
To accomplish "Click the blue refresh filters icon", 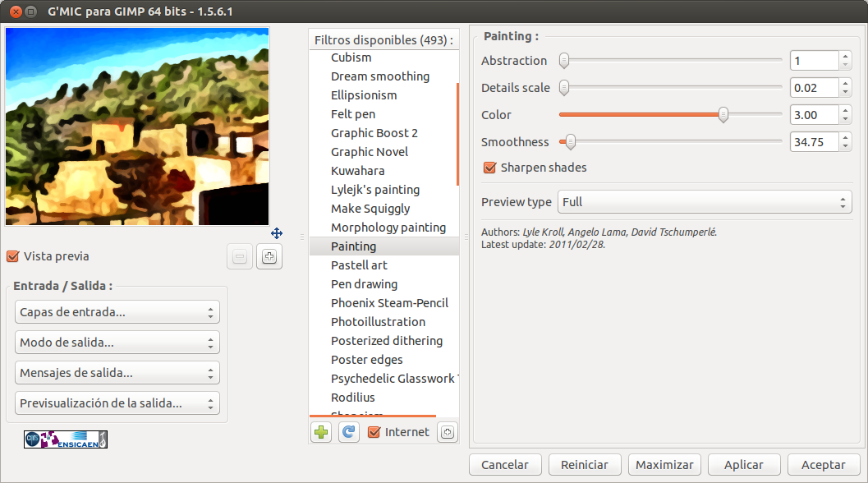I will coord(349,432).
